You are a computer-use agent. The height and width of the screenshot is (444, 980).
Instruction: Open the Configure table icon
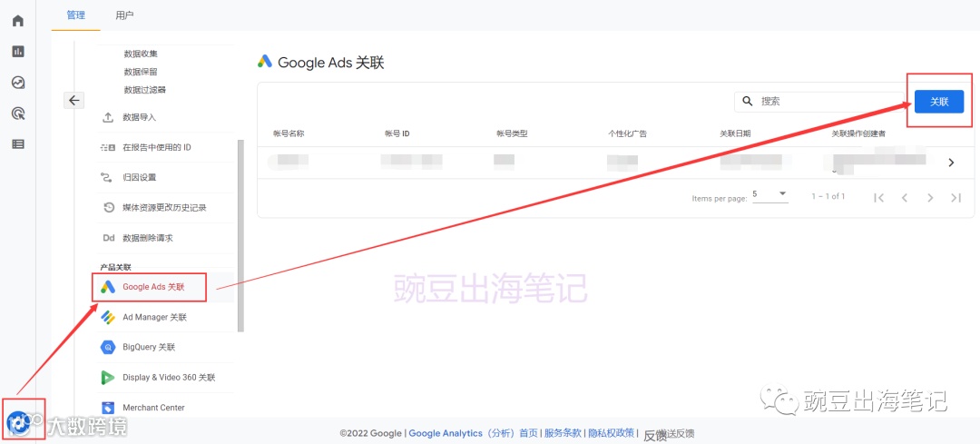[x=18, y=143]
